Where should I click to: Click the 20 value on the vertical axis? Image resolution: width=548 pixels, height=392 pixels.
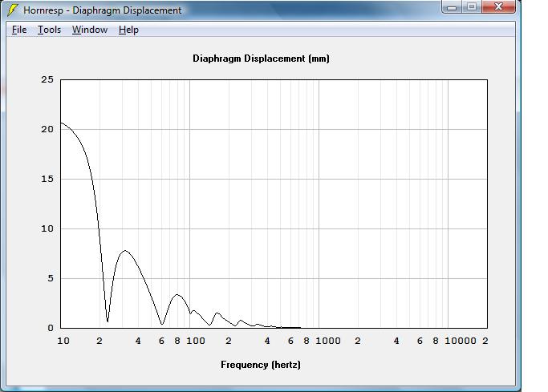click(47, 129)
